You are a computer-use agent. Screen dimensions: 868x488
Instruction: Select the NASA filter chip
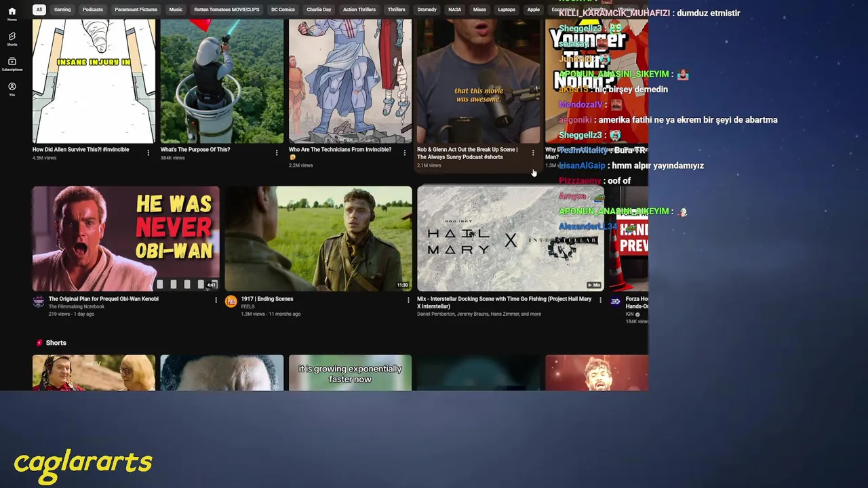click(x=455, y=9)
